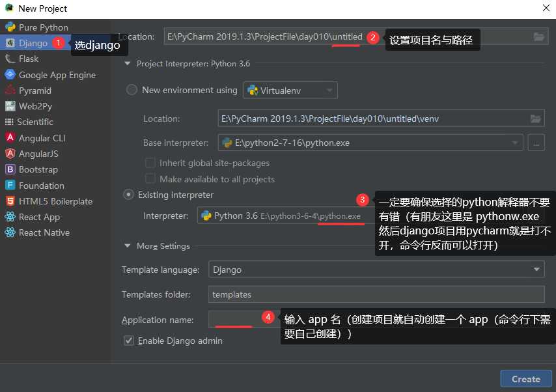556x392 pixels.
Task: Click the PyCharm icon in title bar
Action: [x=9, y=8]
